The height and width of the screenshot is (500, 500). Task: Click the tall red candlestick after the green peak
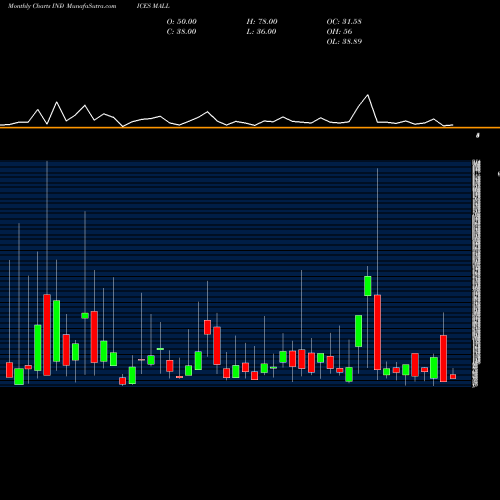tap(377, 332)
